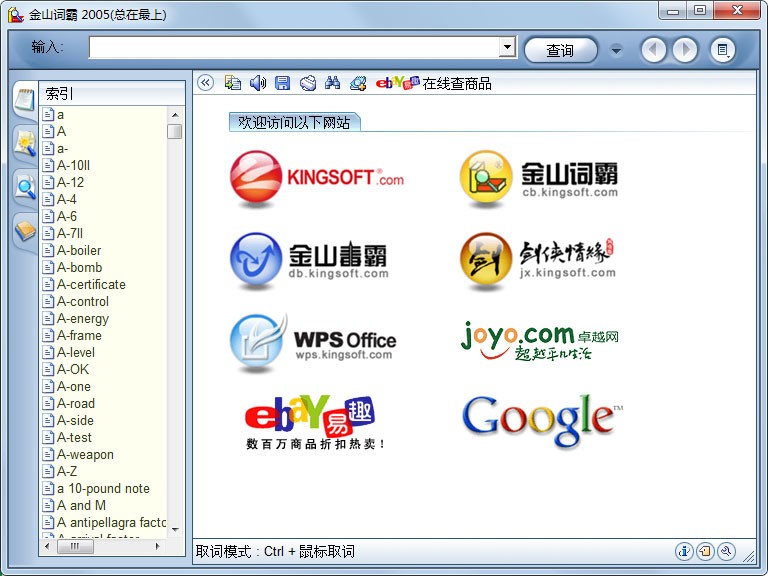Collapse the left panel with double-chevron button
Viewport: 768px width, 576px height.
[x=206, y=83]
